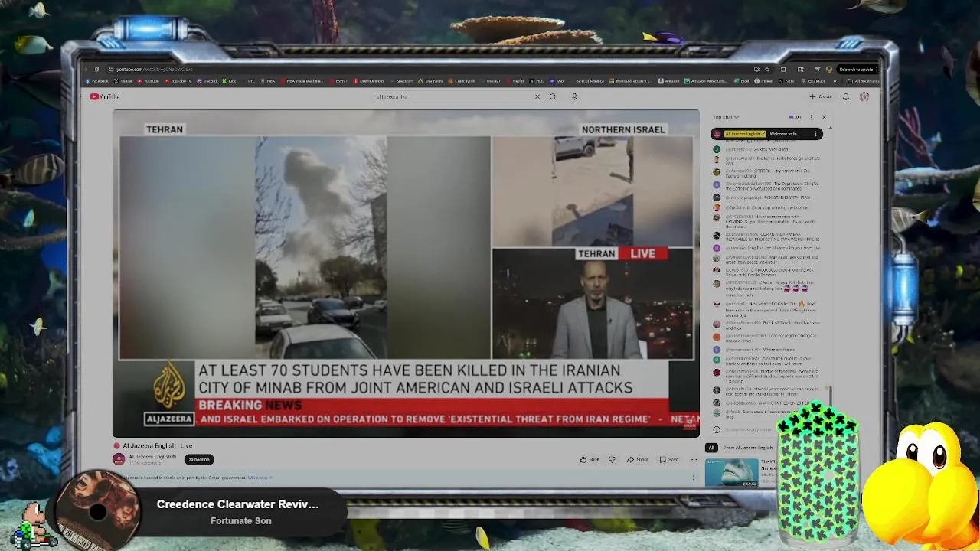The height and width of the screenshot is (551, 980).
Task: Click Creedence Clearwater Revival song title overlay
Action: [237, 504]
